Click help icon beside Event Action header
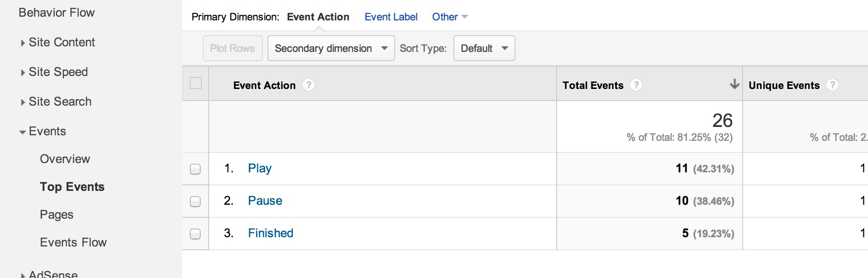Image resolution: width=868 pixels, height=278 pixels. pyautogui.click(x=309, y=85)
